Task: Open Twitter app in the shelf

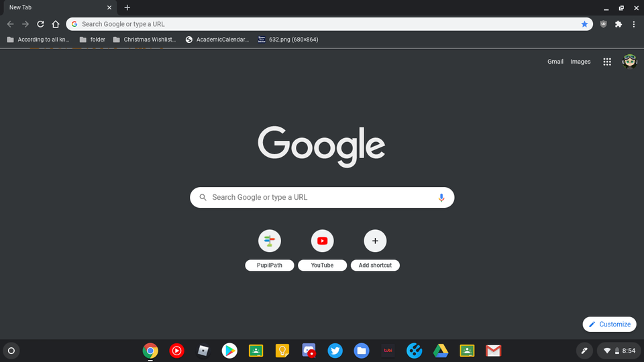Action: [x=335, y=351]
